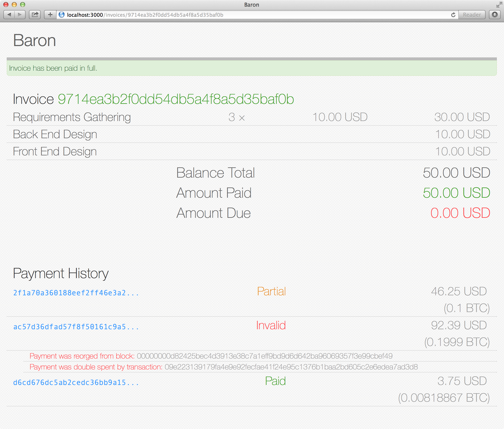Click the downloads/arrow icon in toolbar
This screenshot has width=504, height=429.
495,14
